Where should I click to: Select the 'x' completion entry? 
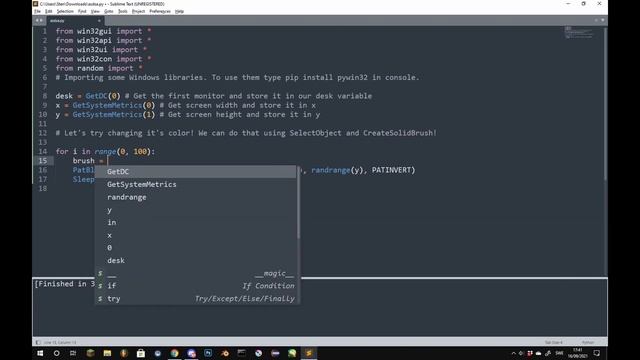196,235
